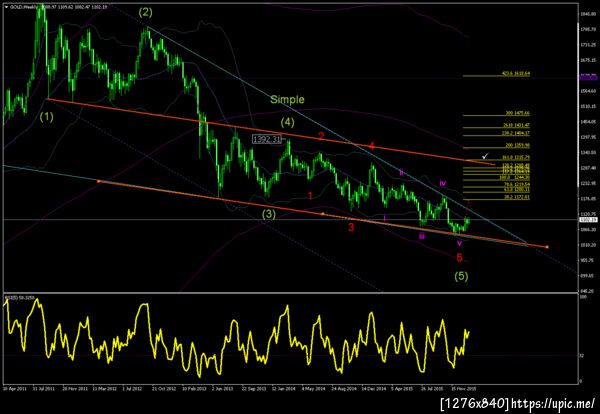The width and height of the screenshot is (600, 414).
Task: Click the 5 Apr 2015 date on the time axis
Action: click(403, 388)
